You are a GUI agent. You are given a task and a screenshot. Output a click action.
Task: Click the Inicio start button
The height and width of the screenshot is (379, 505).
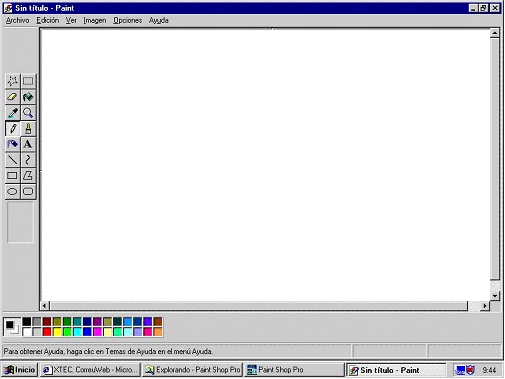coord(20,370)
